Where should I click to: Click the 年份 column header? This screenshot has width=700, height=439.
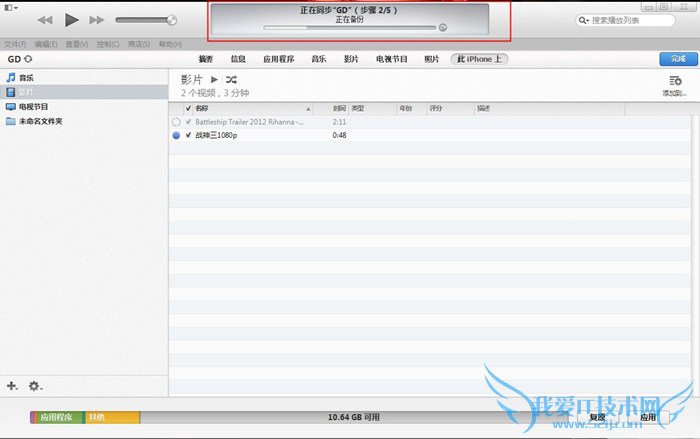tap(411, 108)
